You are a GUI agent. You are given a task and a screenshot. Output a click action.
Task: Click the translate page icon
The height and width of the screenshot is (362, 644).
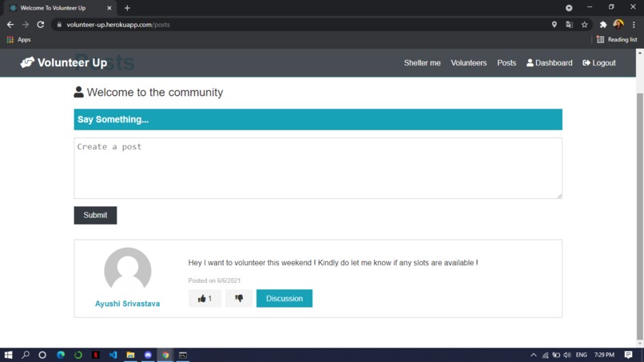[x=569, y=25]
